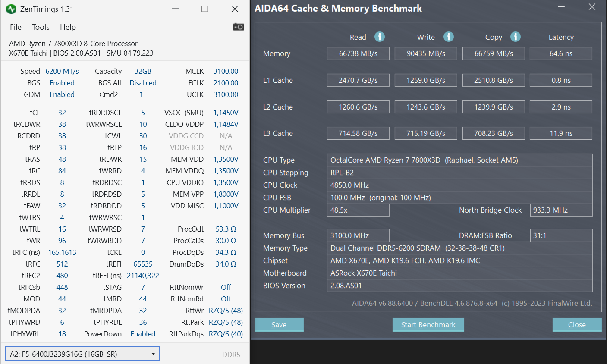Click the AMD Ryzen 7 7800X3D processor text
Screen dimensions: 607x364
[x=73, y=44]
